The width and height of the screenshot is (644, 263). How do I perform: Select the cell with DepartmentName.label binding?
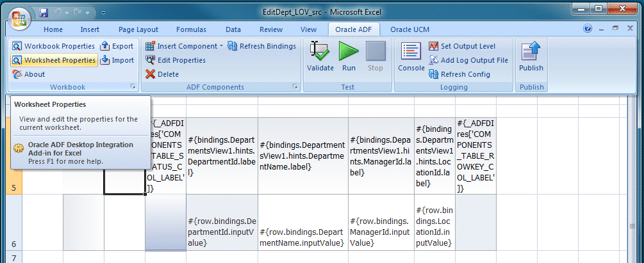[x=303, y=155]
